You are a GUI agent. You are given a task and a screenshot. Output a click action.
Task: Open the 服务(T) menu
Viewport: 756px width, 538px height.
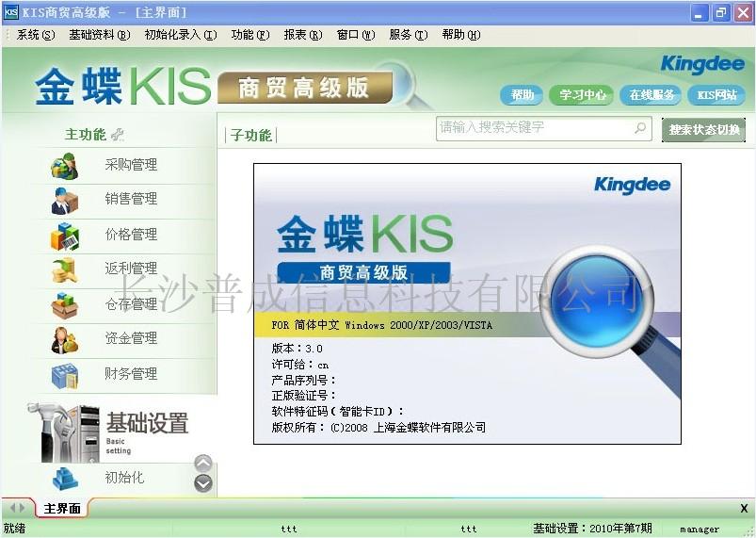point(409,35)
